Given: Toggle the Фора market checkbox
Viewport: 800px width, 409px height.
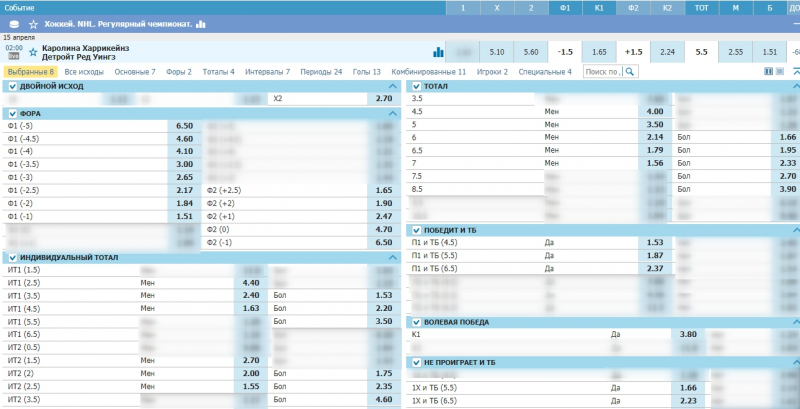Looking at the screenshot, I should (12, 114).
